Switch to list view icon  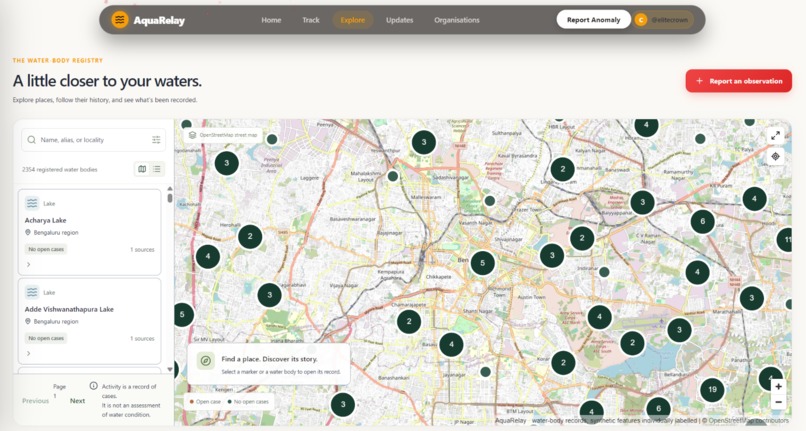click(157, 169)
